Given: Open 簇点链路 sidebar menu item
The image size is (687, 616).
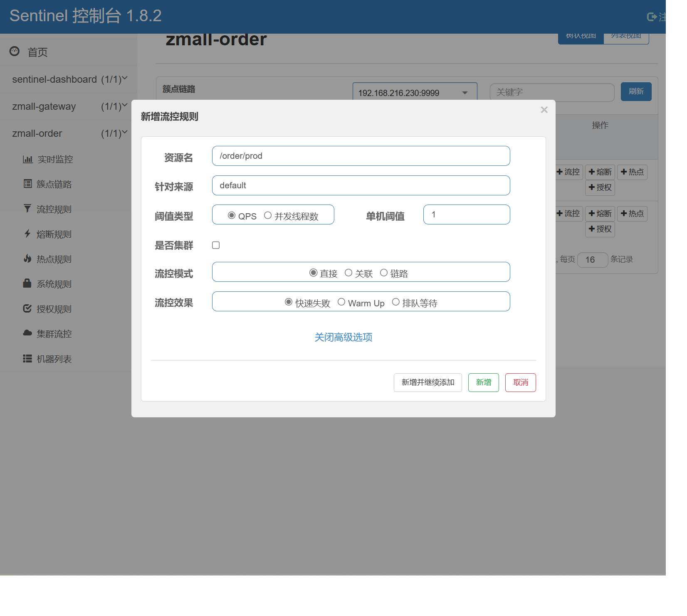Looking at the screenshot, I should [x=54, y=184].
